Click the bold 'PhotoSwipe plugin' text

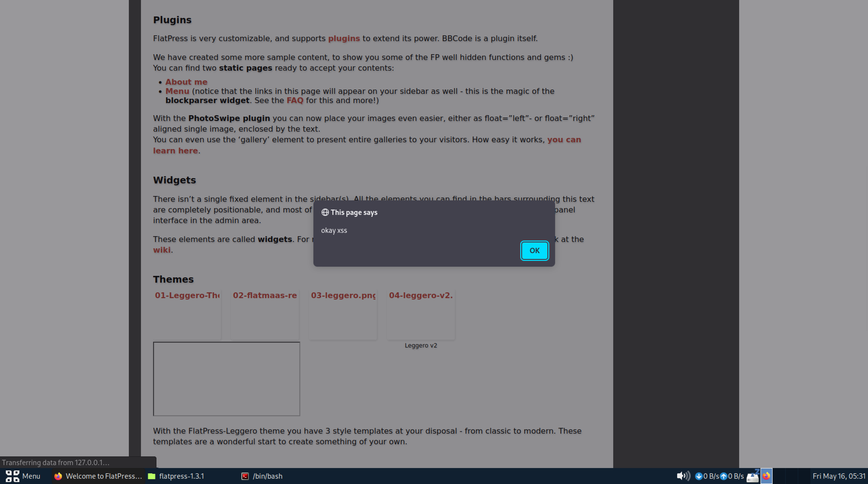(229, 118)
